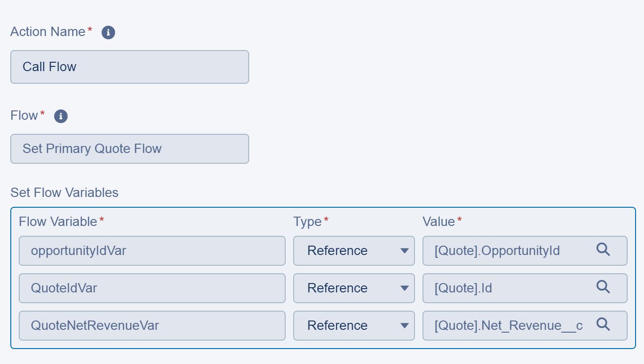Screen dimensions: 644x364
Task: Open search for [Quote].Net_Revenue__c value
Action: click(x=603, y=325)
